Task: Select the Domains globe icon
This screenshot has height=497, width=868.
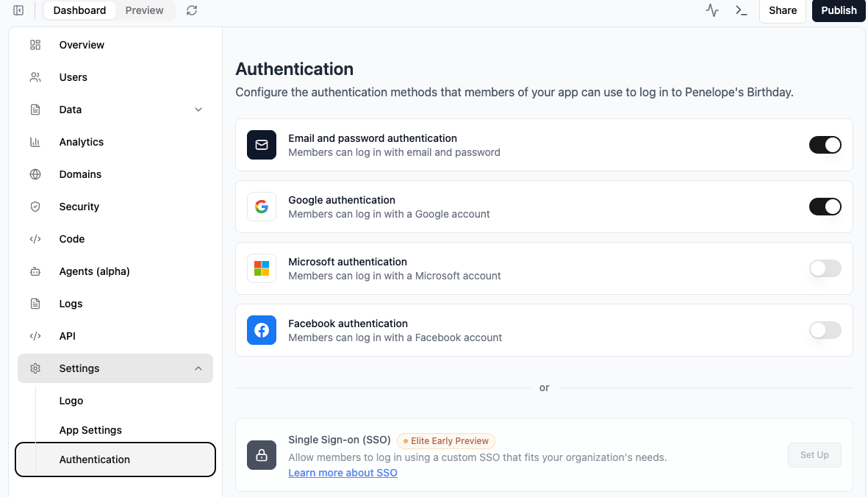Action: coord(35,174)
